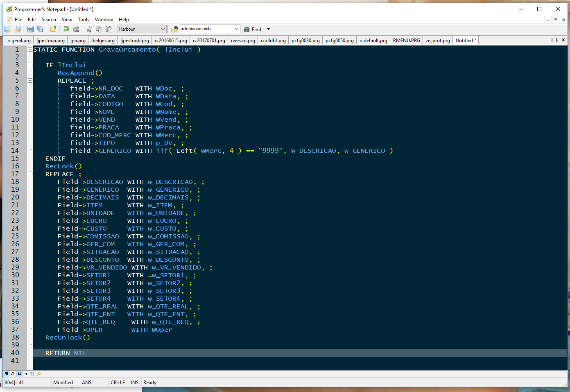570x392 pixels.
Task: Click the Save All icon
Action: click(40, 29)
